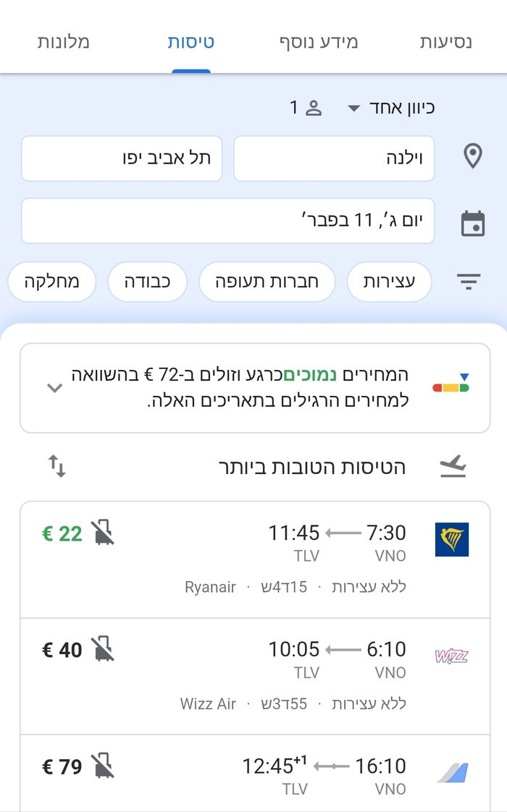Open the עצירות stops filter

(389, 282)
